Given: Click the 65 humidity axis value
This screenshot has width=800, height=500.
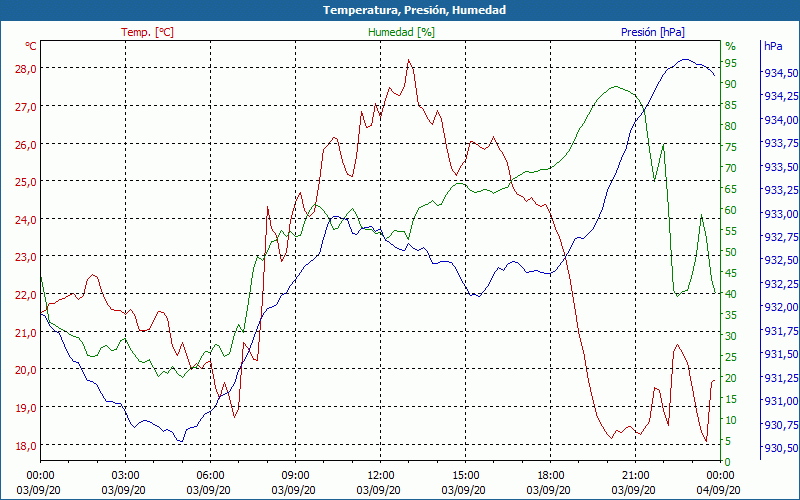Looking at the screenshot, I should coord(731,189).
